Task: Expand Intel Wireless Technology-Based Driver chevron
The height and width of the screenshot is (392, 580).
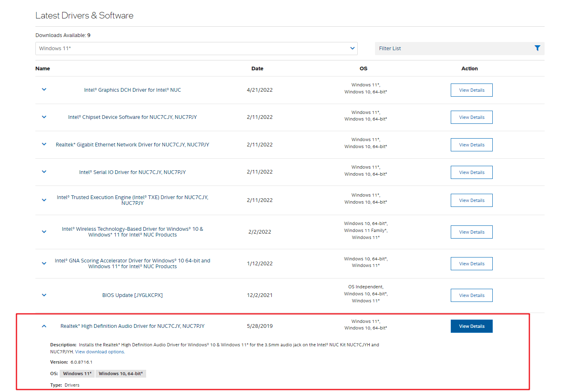Action: click(44, 232)
